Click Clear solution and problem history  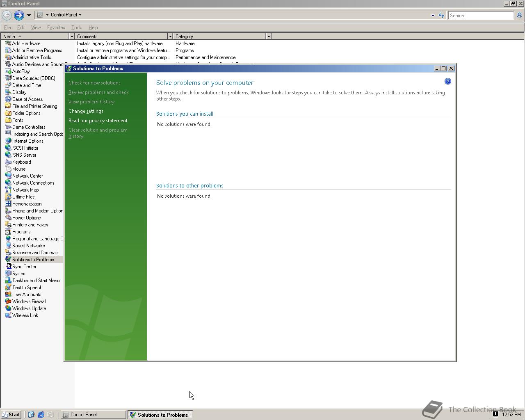pyautogui.click(x=98, y=133)
